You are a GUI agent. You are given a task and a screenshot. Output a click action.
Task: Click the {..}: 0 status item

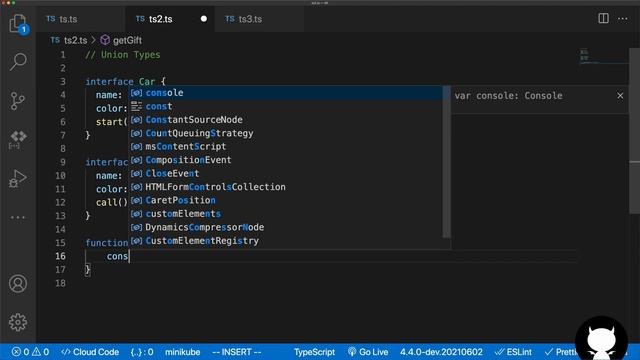[142, 352]
